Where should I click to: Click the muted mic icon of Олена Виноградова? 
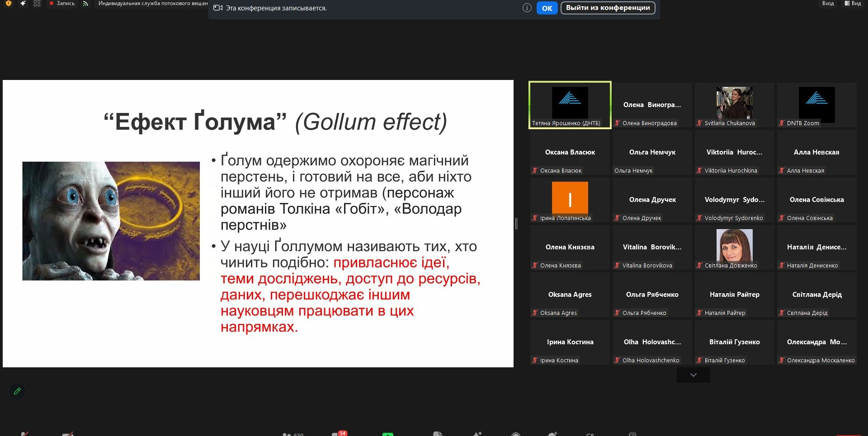pos(617,123)
